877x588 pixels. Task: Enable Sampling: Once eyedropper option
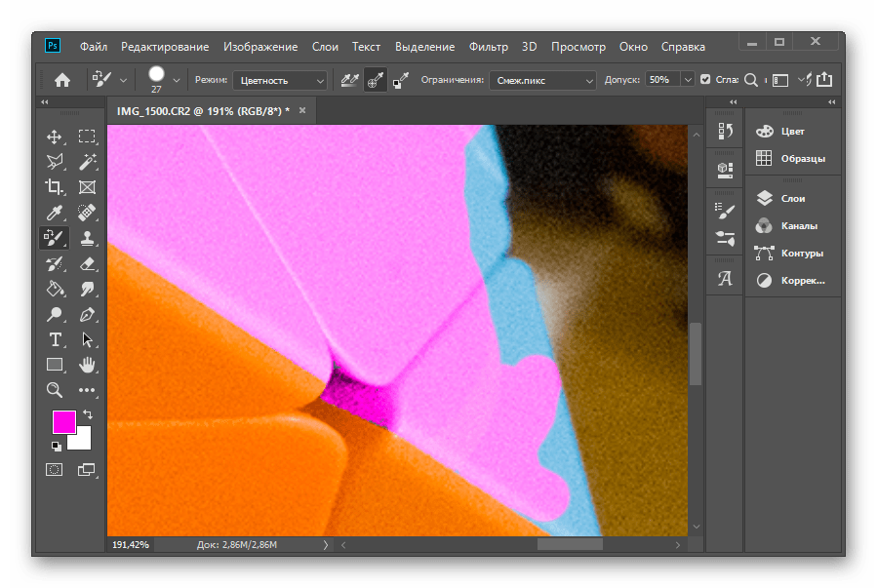click(376, 81)
